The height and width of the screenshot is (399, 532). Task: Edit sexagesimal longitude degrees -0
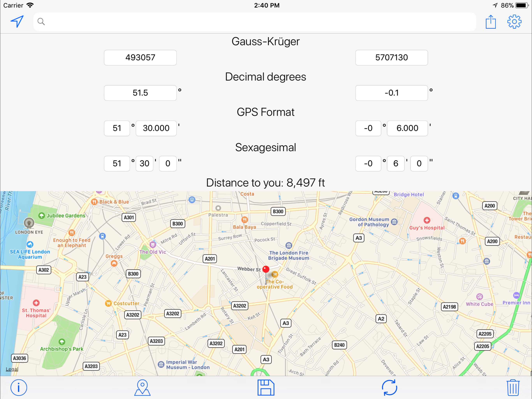pyautogui.click(x=368, y=164)
